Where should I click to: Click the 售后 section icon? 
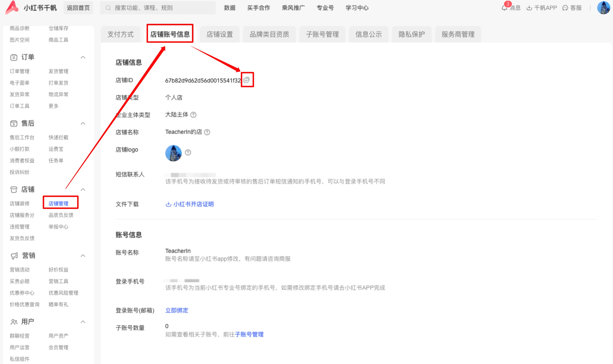point(14,123)
